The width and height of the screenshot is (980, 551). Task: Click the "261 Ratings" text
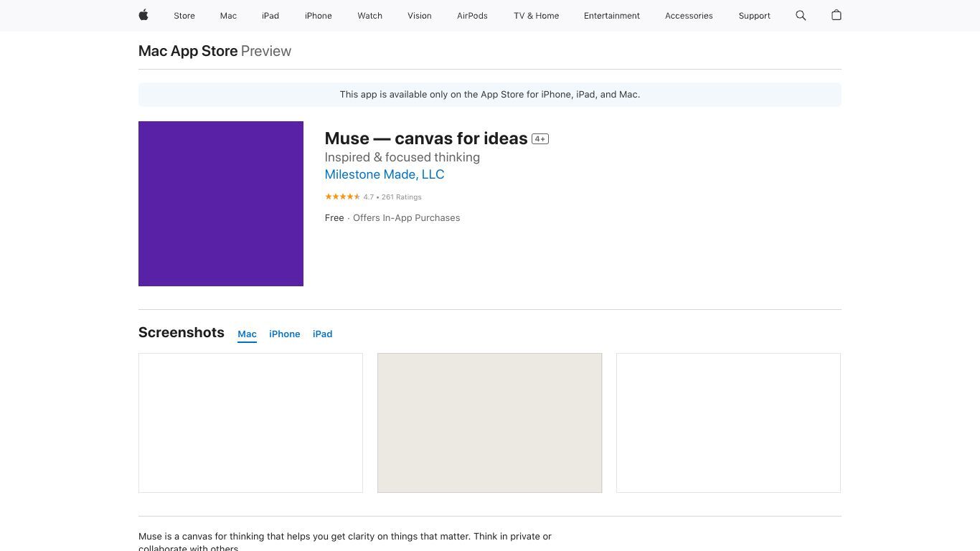tap(402, 197)
